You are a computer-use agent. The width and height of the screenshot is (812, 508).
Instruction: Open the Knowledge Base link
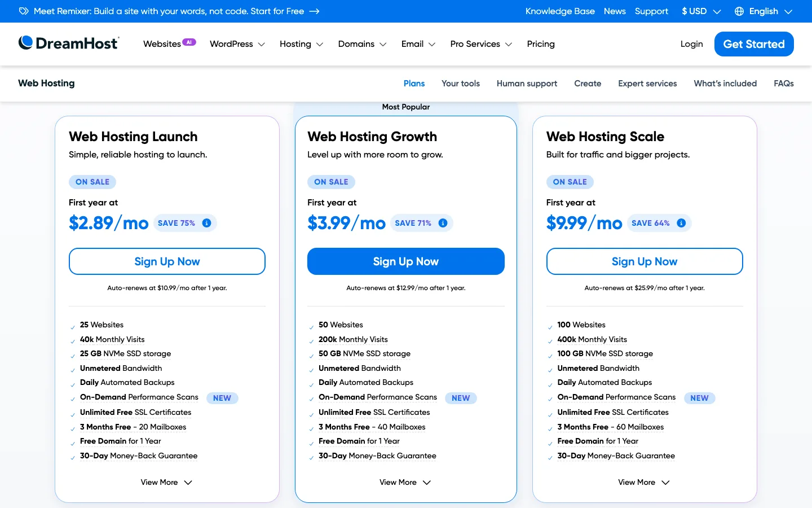[560, 11]
